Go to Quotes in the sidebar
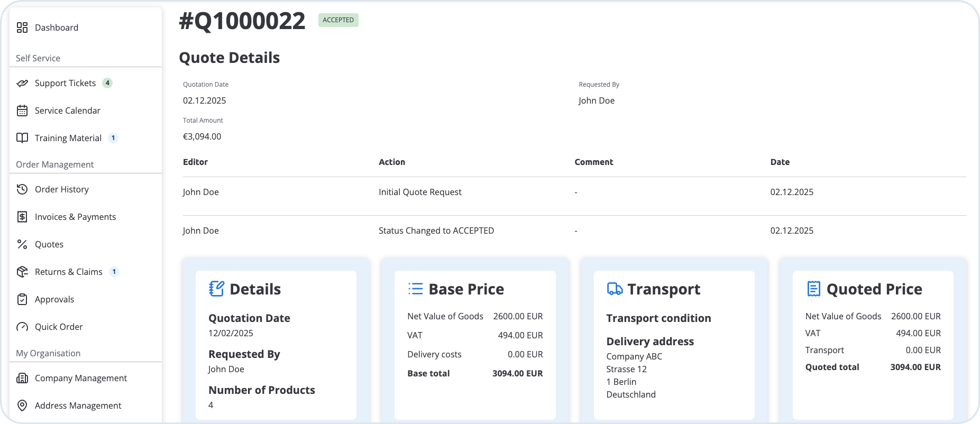This screenshot has height=424, width=980. point(49,244)
